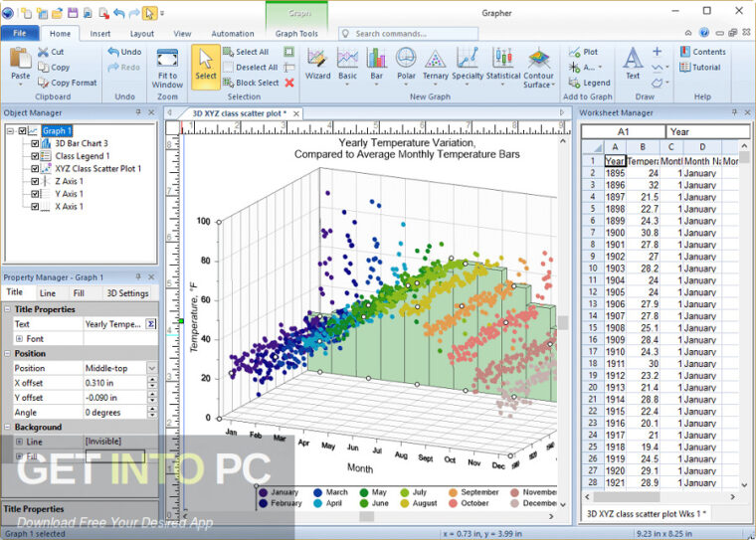Screen dimensions: 756x540
Task: Toggle visibility of XYZ Class Scatter Plot 1
Action: coord(35,168)
